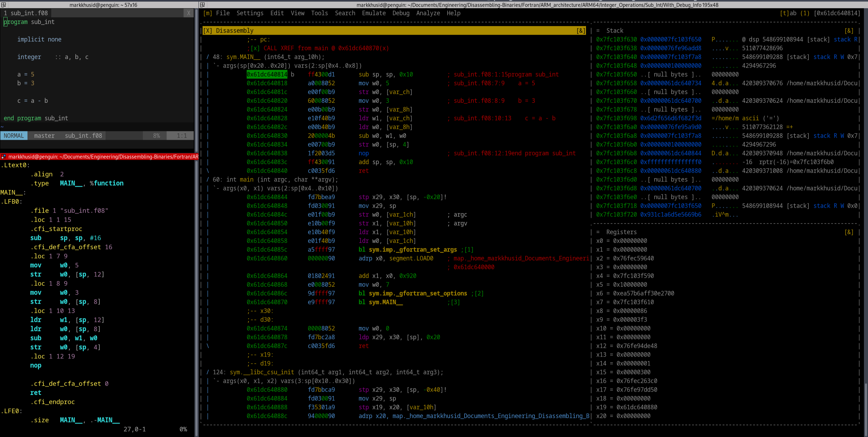Screen dimensions: 868x437
Task: Open the Edit menu
Action: coord(277,13)
